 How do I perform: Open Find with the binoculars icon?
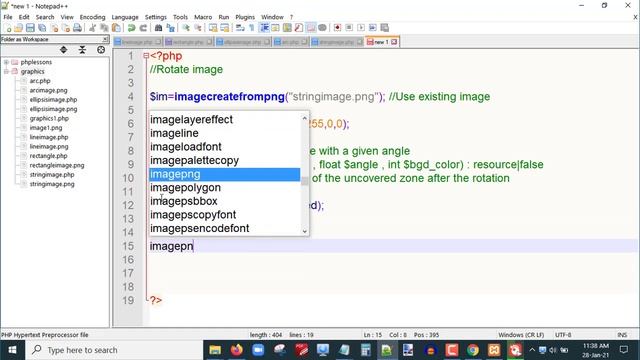(x=158, y=28)
